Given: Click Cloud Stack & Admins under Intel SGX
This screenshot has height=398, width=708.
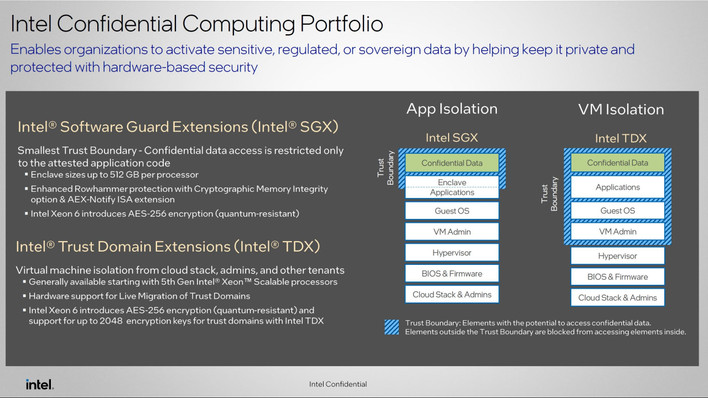Looking at the screenshot, I should pos(452,295).
